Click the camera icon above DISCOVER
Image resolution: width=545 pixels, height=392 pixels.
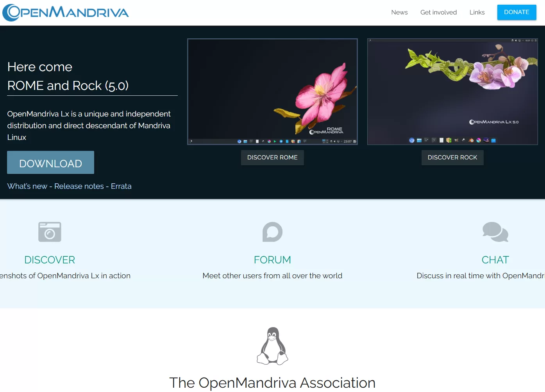click(x=50, y=232)
